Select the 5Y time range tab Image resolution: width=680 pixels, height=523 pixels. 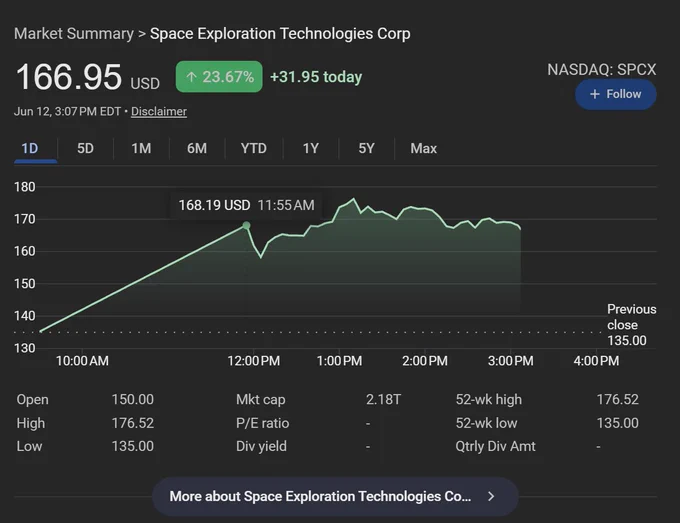click(x=366, y=149)
